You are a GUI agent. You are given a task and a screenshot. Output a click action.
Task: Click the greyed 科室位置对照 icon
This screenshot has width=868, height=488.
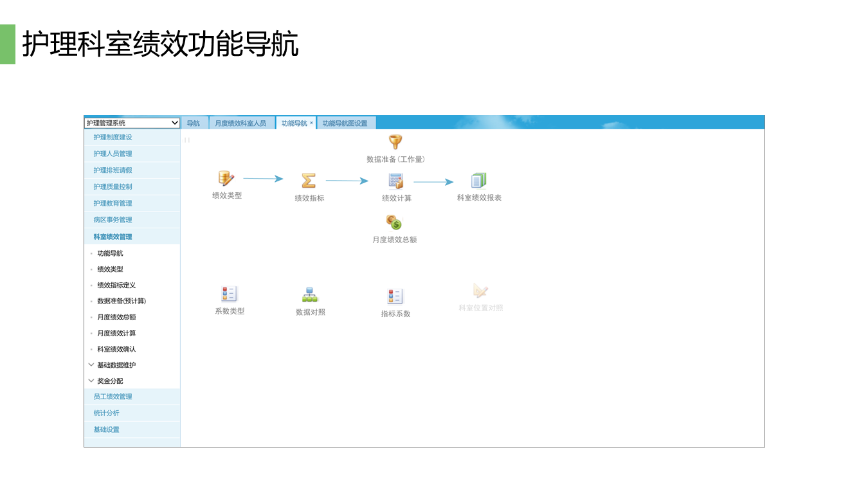(480, 291)
